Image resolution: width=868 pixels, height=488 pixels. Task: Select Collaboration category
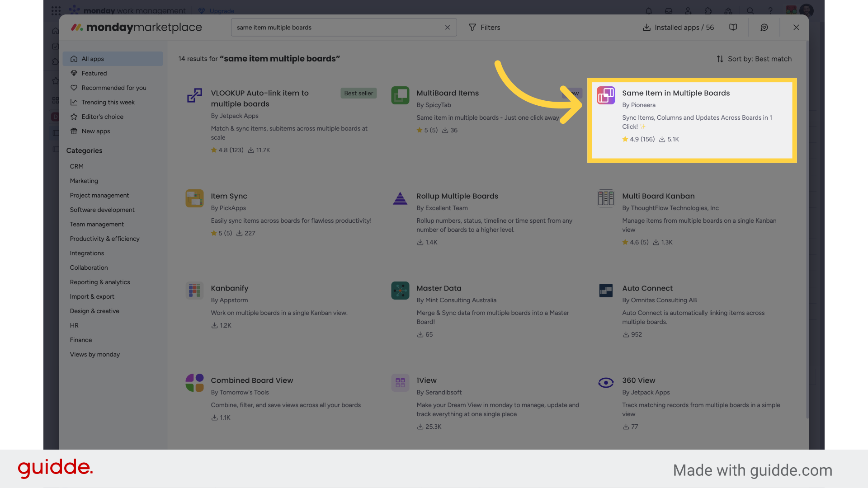(x=89, y=267)
